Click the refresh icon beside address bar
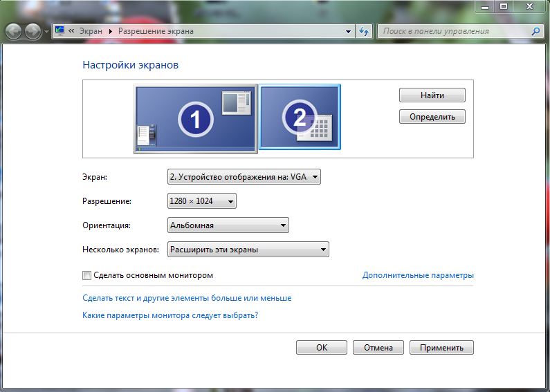The width and height of the screenshot is (550, 392). point(365,31)
